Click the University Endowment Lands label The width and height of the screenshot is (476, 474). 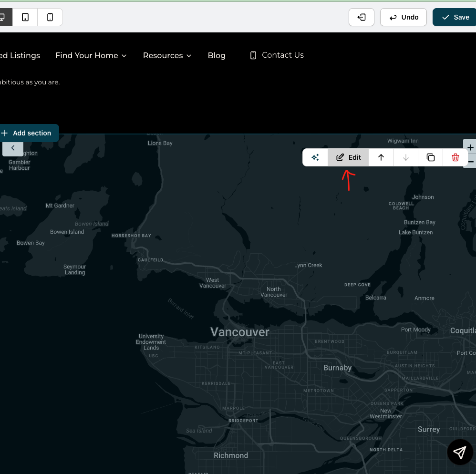pos(151,342)
